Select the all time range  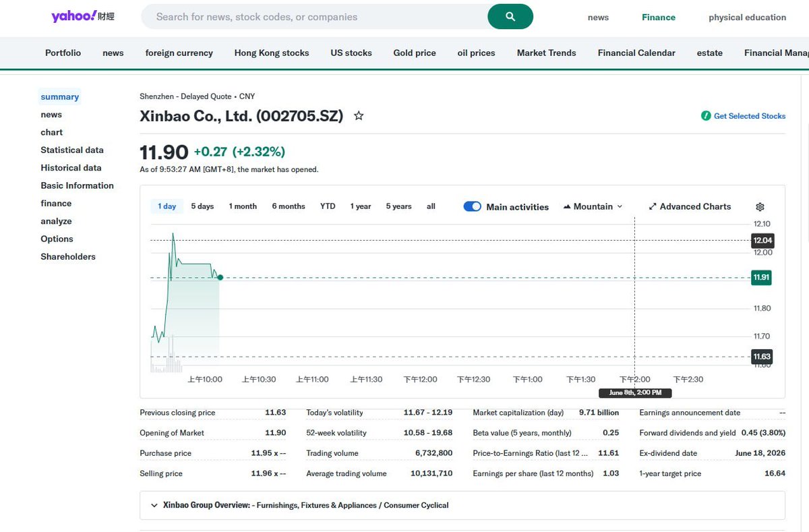(431, 206)
